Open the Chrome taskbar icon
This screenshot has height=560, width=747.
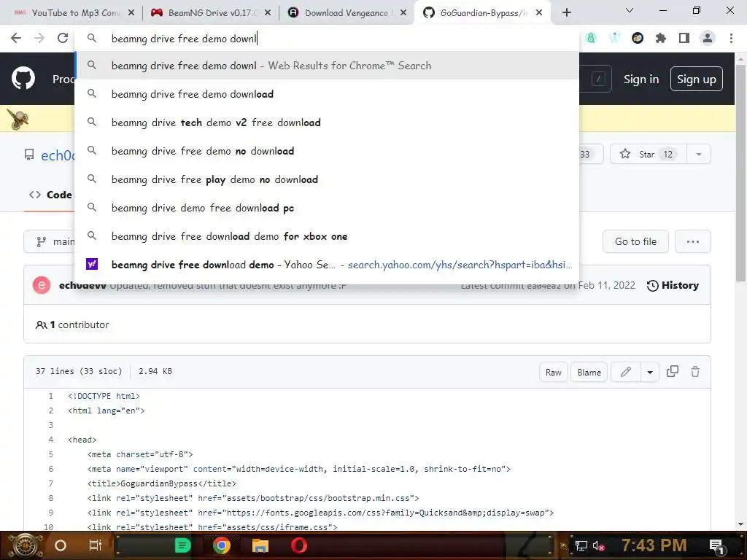point(222,545)
